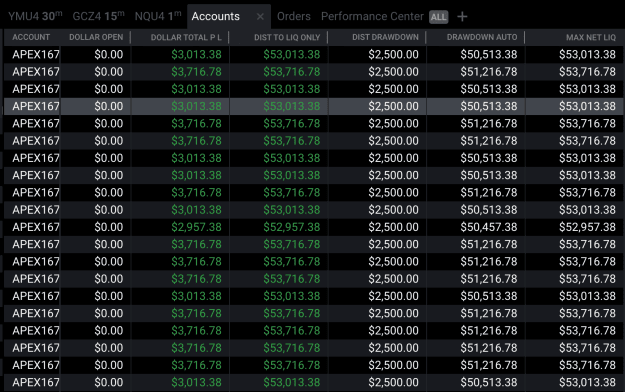Open the Performance Center tab
Image resolution: width=625 pixels, height=392 pixels.
point(372,16)
